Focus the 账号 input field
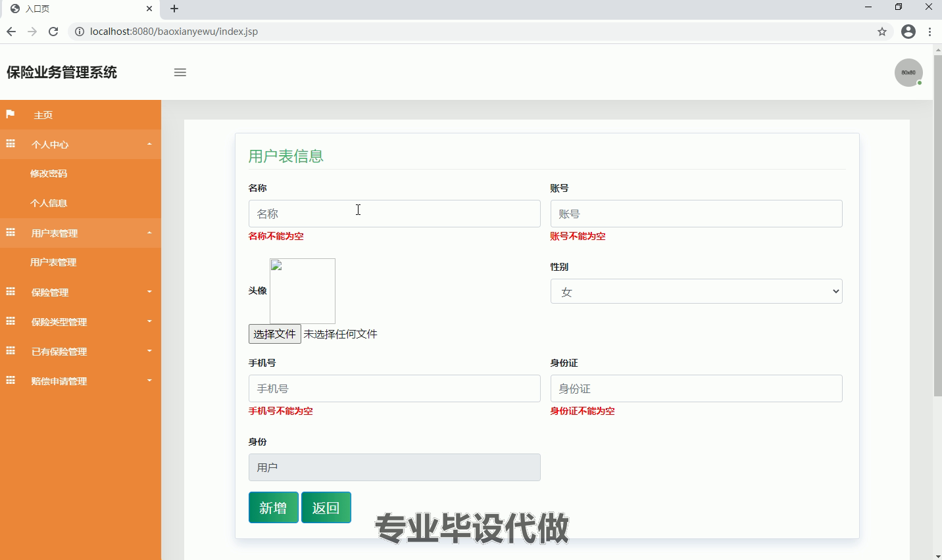 point(696,214)
